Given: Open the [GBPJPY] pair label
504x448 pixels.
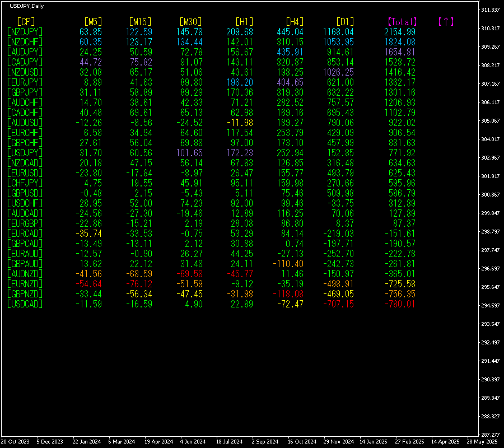Looking at the screenshot, I should pos(25,92).
